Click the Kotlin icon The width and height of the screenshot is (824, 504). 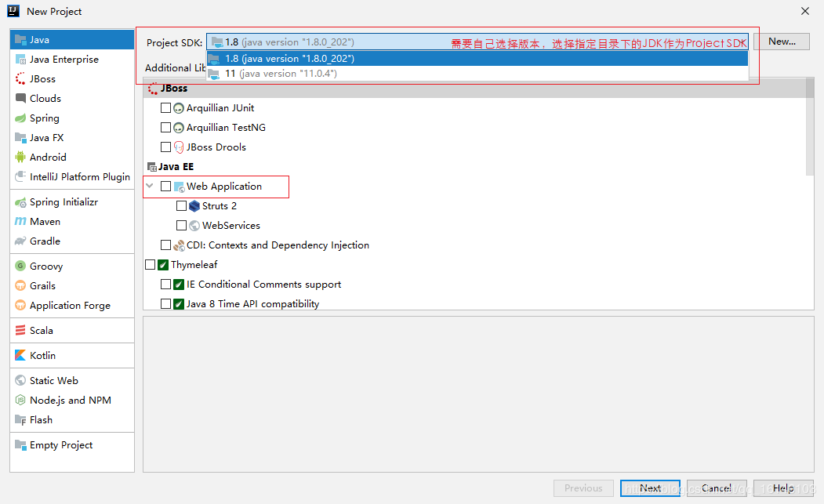20,355
